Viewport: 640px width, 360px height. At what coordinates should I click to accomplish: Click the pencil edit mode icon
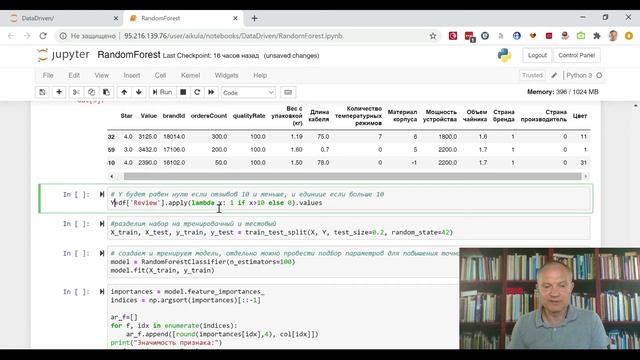[554, 76]
